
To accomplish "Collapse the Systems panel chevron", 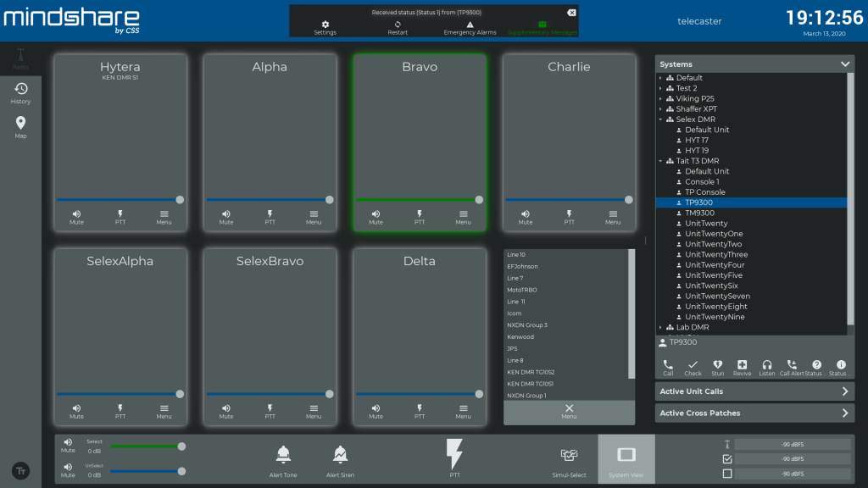I will point(844,64).
